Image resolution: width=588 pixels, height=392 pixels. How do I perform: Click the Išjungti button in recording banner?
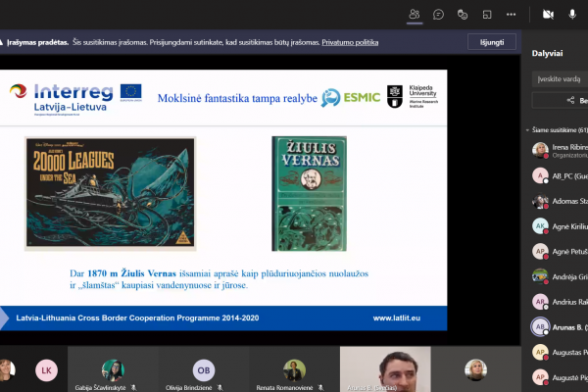(492, 42)
